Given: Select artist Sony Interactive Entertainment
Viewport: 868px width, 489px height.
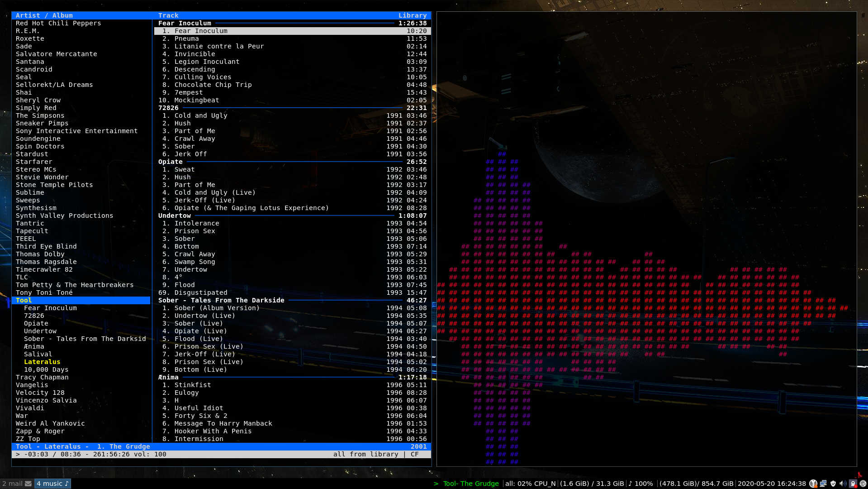Looking at the screenshot, I should 76,131.
